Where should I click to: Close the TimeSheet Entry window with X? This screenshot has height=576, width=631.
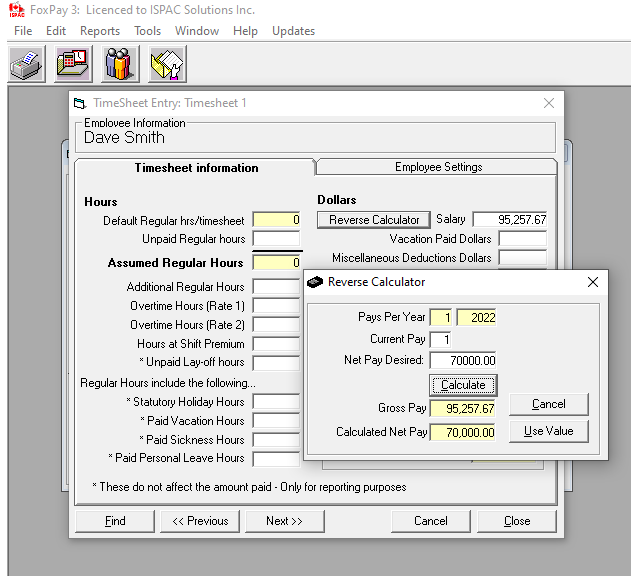549,103
